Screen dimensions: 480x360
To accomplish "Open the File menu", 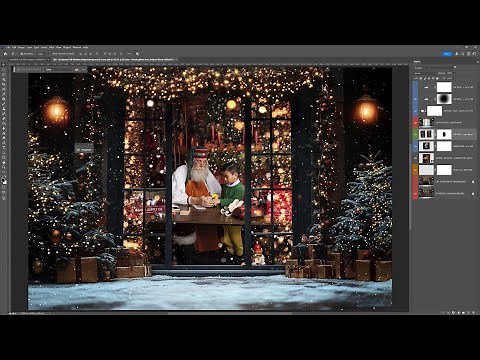I will [x=8, y=47].
